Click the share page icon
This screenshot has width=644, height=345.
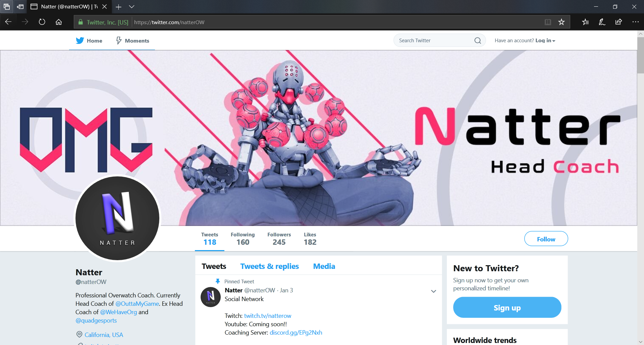click(x=619, y=22)
